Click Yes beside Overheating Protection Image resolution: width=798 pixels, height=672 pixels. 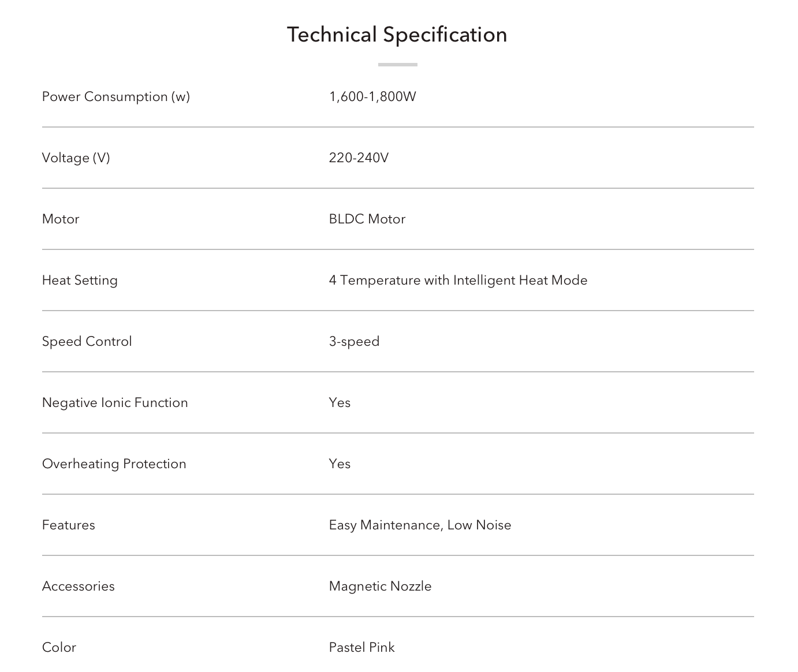point(340,464)
